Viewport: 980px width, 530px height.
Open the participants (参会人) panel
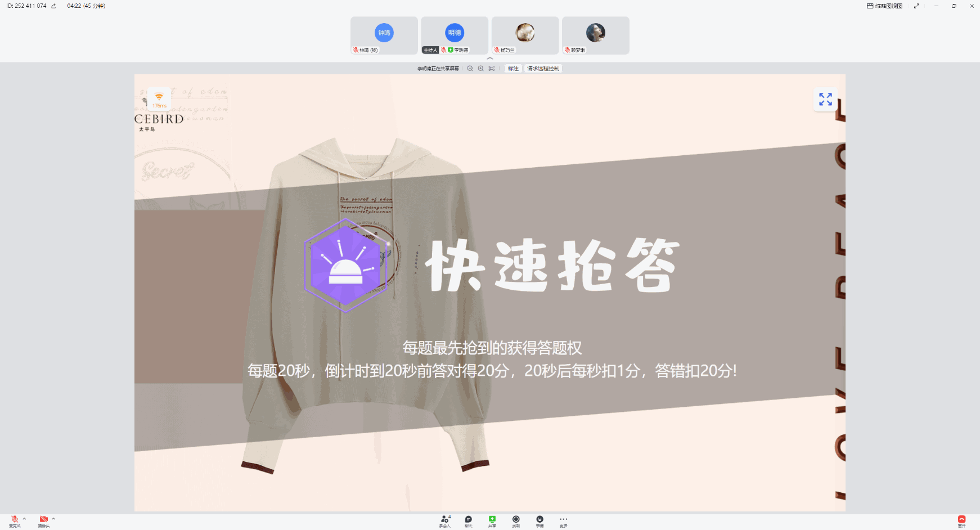[x=444, y=520]
